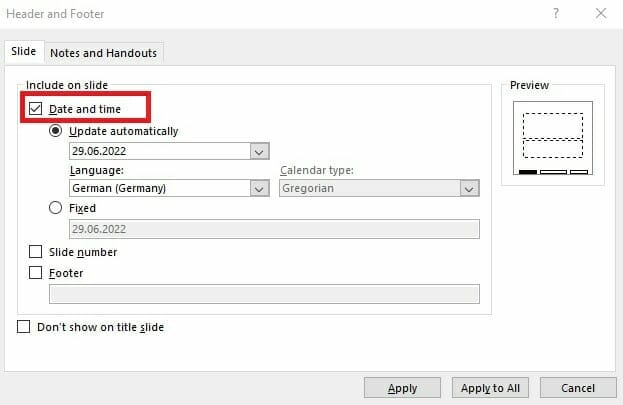The image size is (623, 405).
Task: Click the Fixed date text field
Action: coord(273,229)
